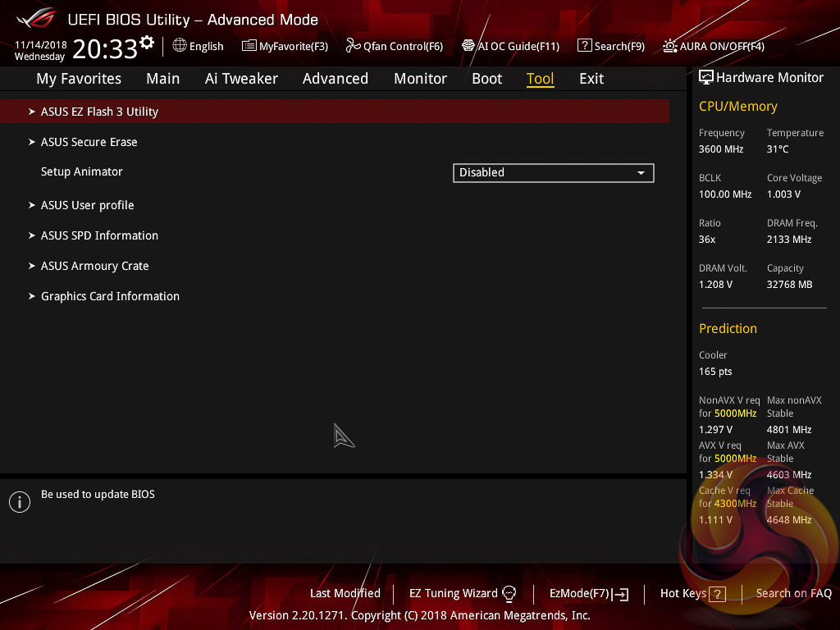The width and height of the screenshot is (840, 630).
Task: Switch to the Ai Tweaker tab
Action: (241, 79)
